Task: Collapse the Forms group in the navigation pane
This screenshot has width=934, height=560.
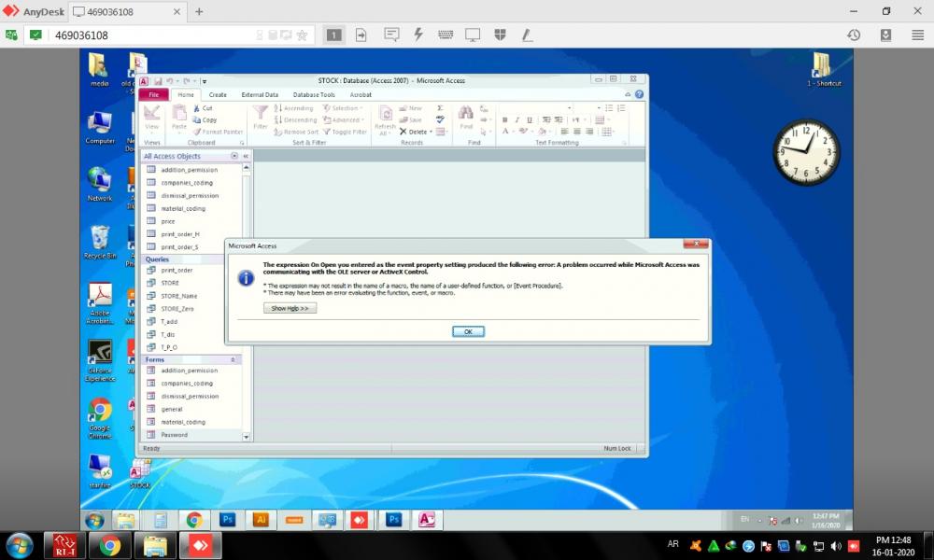Action: (x=233, y=359)
